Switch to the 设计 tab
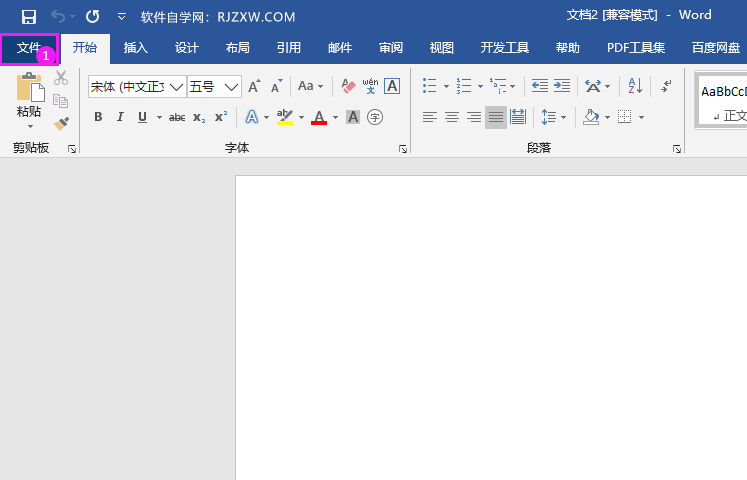This screenshot has width=747, height=480. 187,48
